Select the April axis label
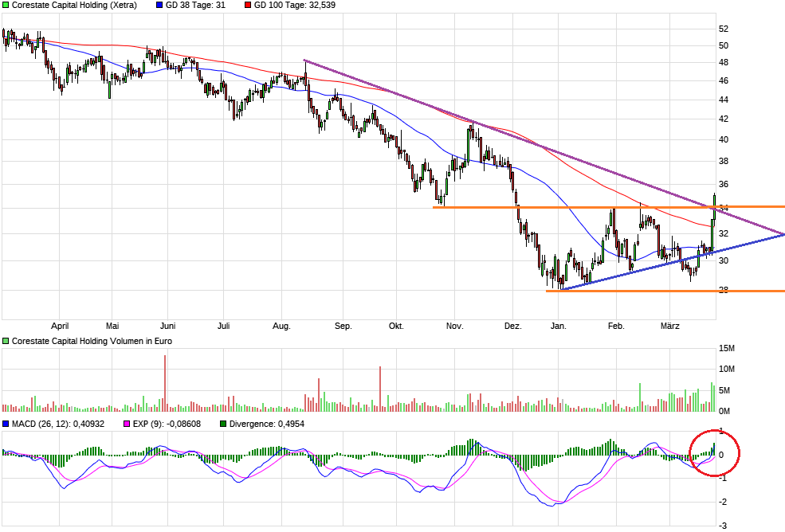Image resolution: width=785 pixels, height=532 pixels. point(61,326)
